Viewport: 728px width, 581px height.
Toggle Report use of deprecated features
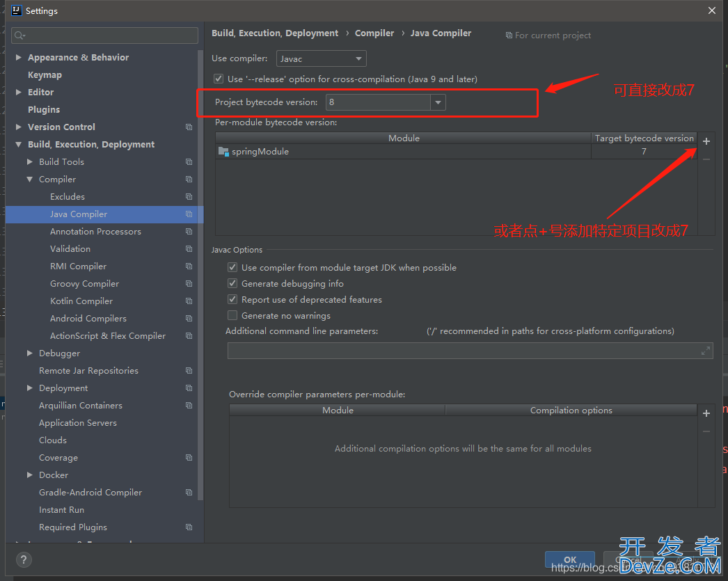[x=232, y=299]
